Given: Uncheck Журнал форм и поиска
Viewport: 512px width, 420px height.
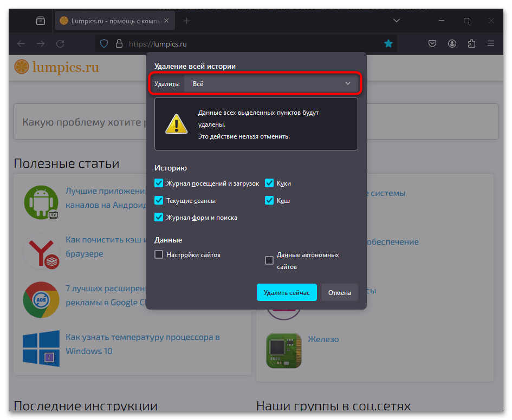Looking at the screenshot, I should 159,217.
